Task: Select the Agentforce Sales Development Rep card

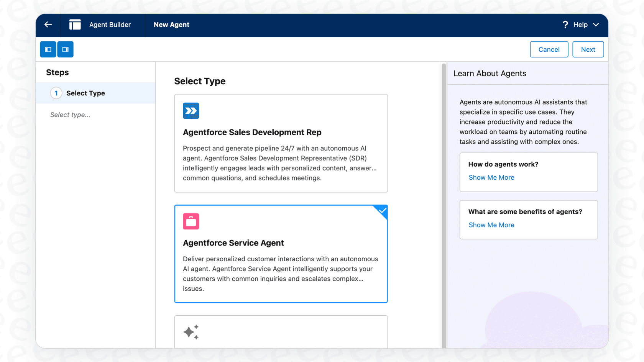Action: click(x=281, y=143)
